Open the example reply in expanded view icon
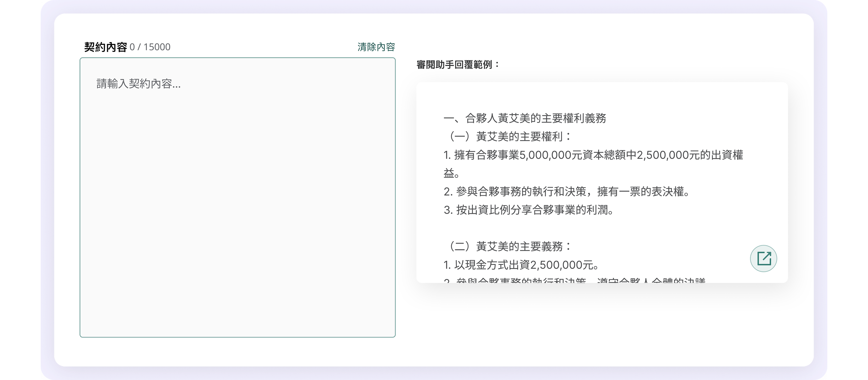 (763, 259)
